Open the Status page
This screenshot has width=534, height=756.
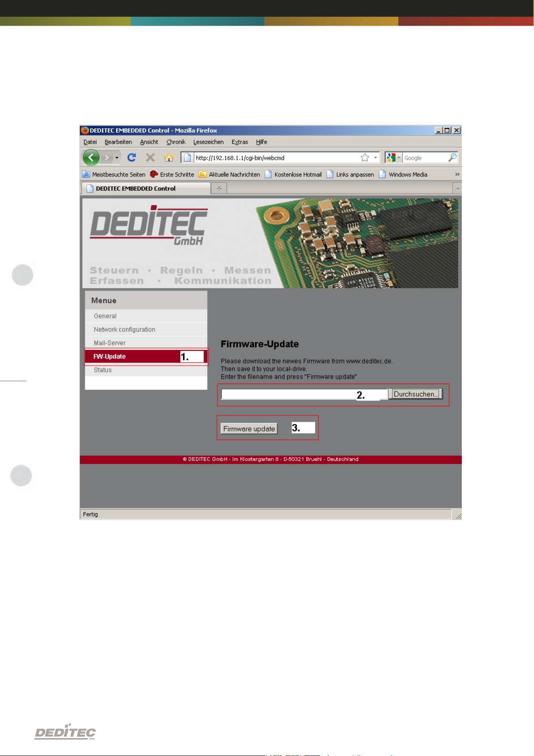click(146, 370)
